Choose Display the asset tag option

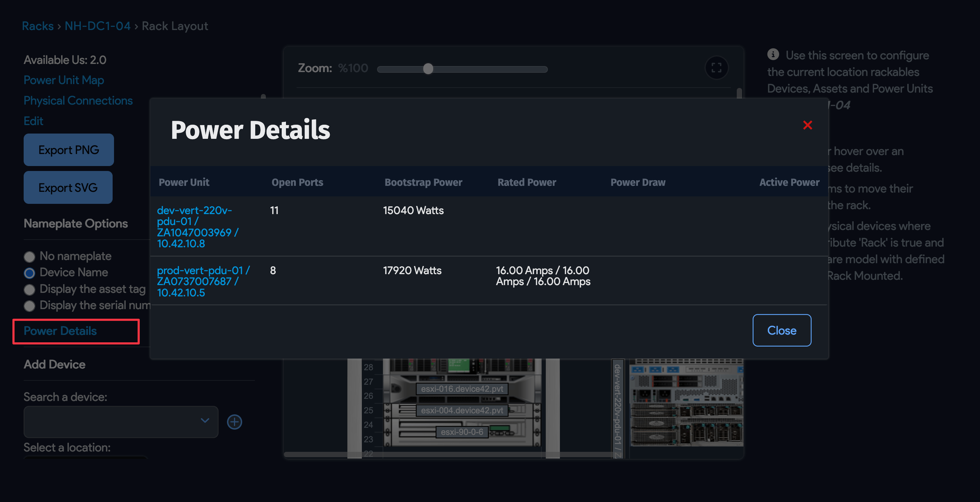point(29,290)
